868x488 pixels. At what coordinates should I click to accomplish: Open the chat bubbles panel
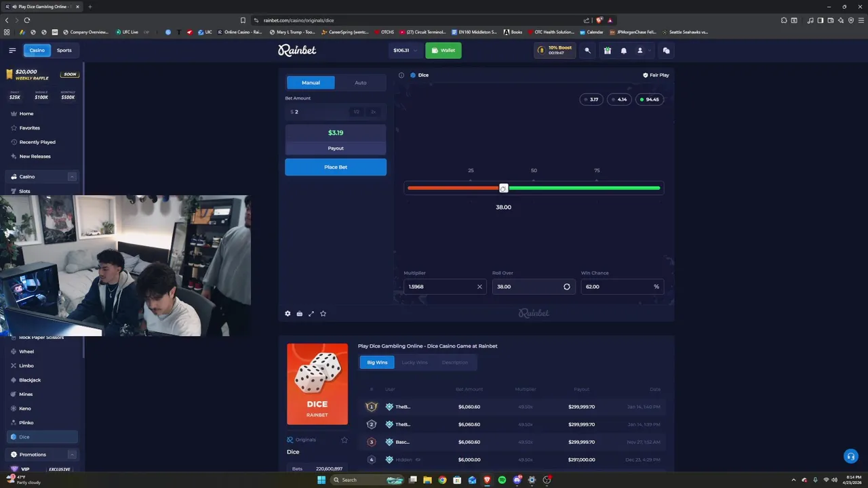666,50
